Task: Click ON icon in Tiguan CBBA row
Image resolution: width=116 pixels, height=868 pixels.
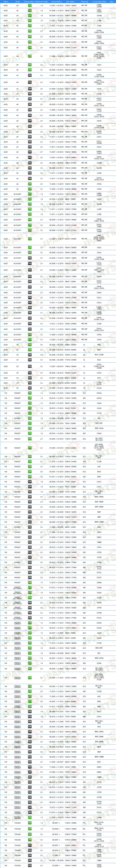Action: pos(30,860)
